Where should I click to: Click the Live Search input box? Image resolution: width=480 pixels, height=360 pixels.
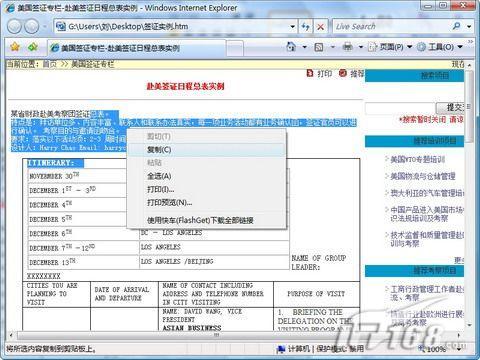391,26
